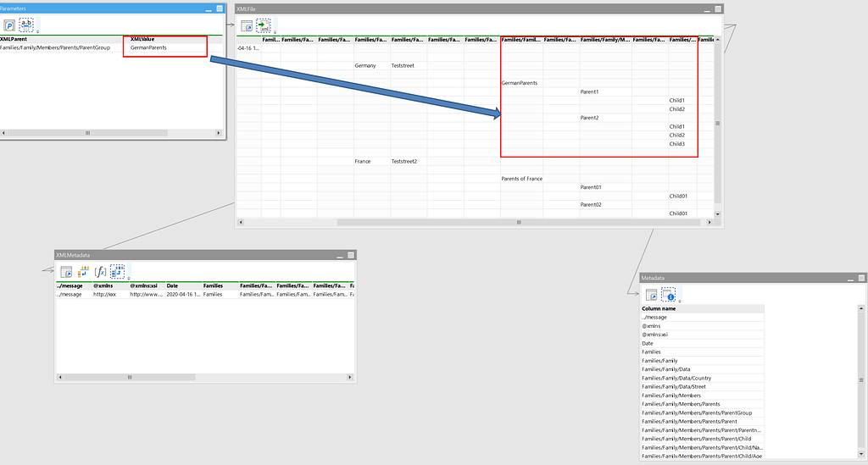This screenshot has height=465, width=868.
Task: Click XMLMetadata horizontal scrollbar left arrow
Action: [60, 377]
